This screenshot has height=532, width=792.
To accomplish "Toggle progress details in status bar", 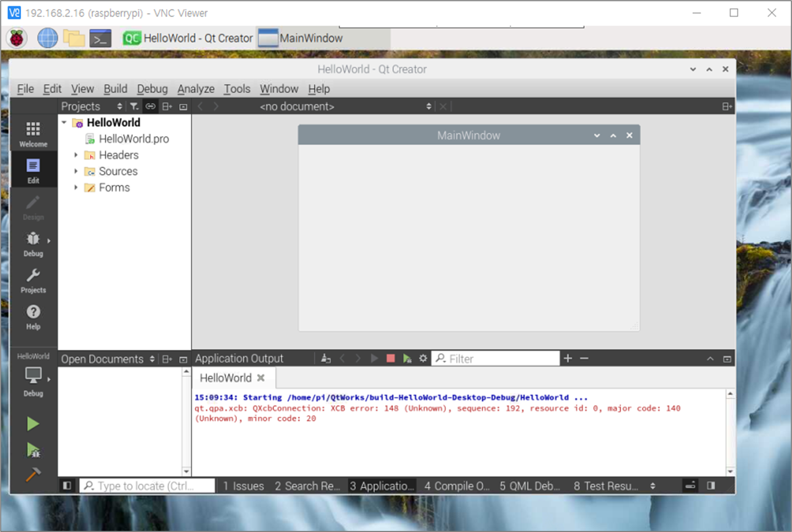I will (x=690, y=485).
